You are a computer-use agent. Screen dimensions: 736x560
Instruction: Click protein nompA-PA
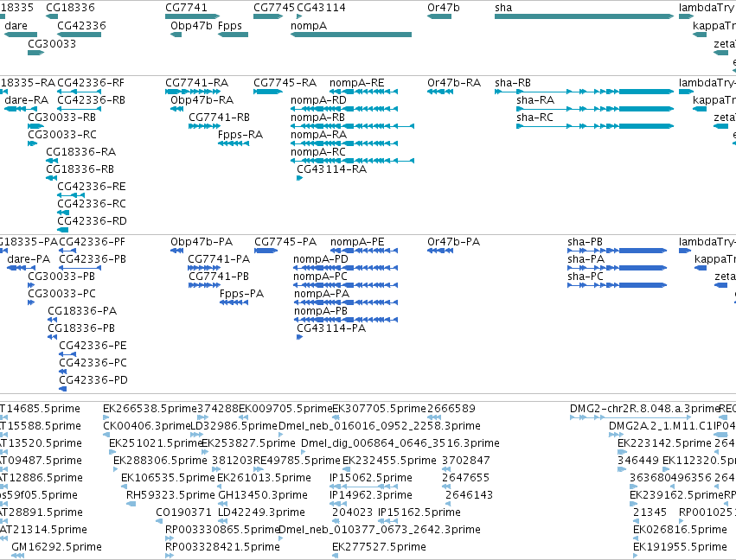tap(345, 302)
